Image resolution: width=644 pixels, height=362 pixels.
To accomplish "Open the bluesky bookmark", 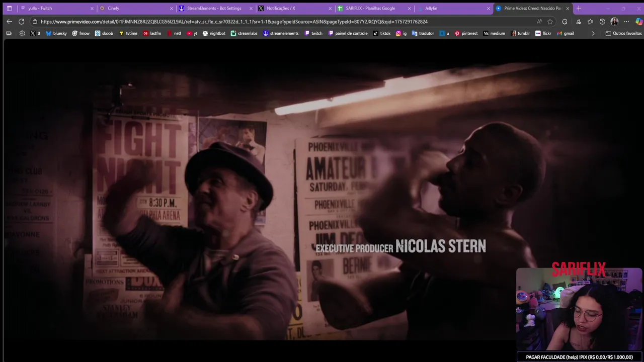I will (56, 33).
